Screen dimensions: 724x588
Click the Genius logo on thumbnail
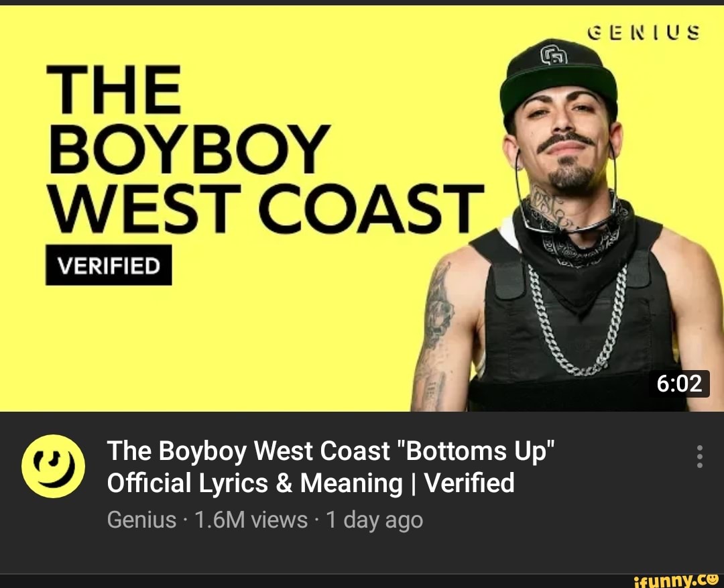(x=644, y=33)
